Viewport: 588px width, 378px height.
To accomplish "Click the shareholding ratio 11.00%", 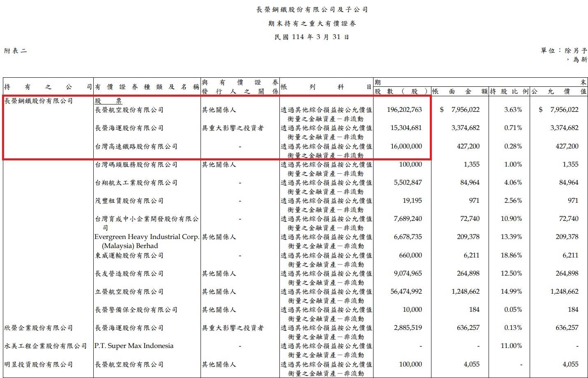I will tap(512, 346).
